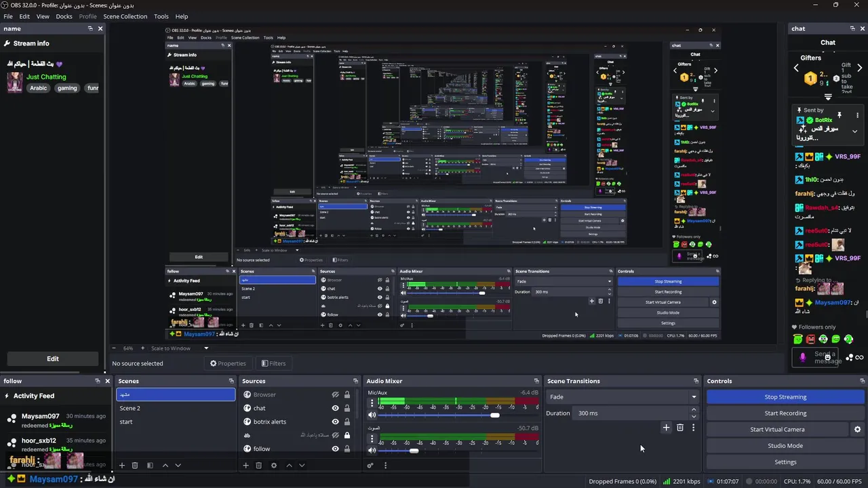Open the Edit menu

pyautogui.click(x=24, y=16)
